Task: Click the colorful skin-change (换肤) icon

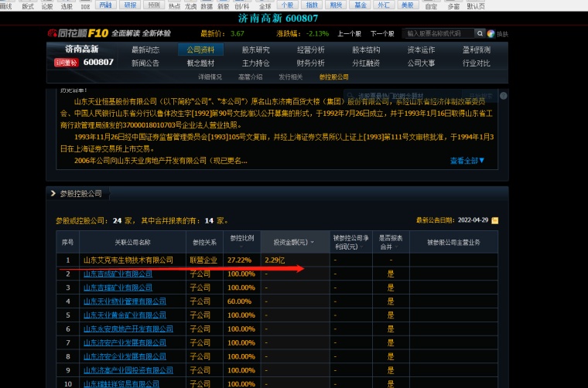Action: click(x=491, y=34)
